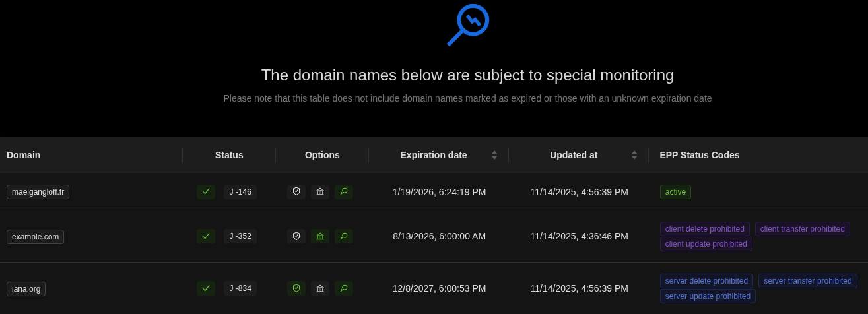Open the iana.org domain tag
This screenshot has width=868, height=314.
point(26,289)
